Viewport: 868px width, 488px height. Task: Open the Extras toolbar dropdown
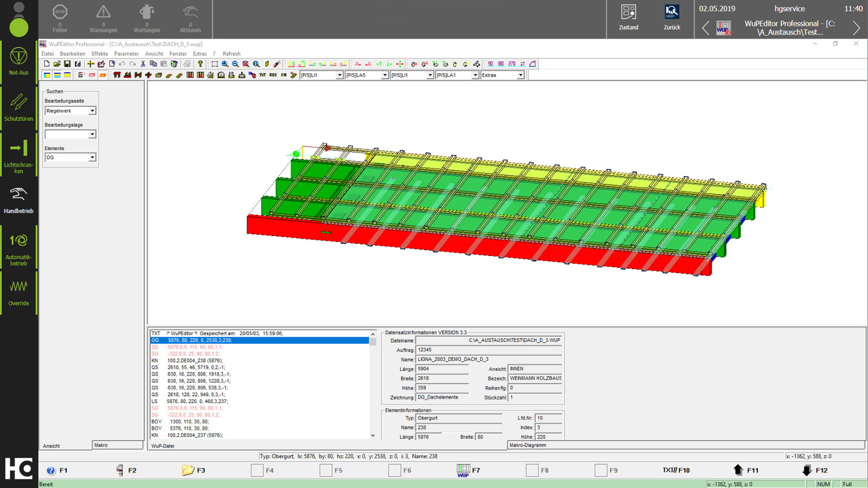pyautogui.click(x=520, y=75)
